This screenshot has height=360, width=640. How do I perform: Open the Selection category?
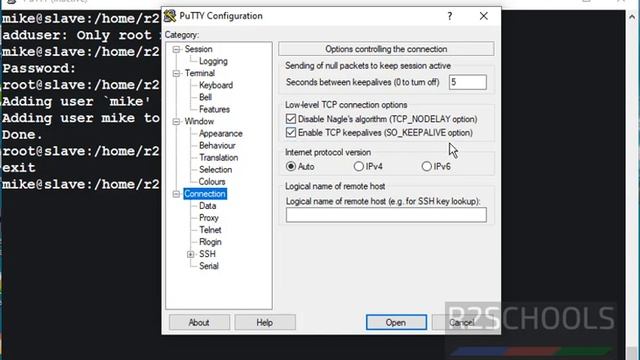coord(216,169)
